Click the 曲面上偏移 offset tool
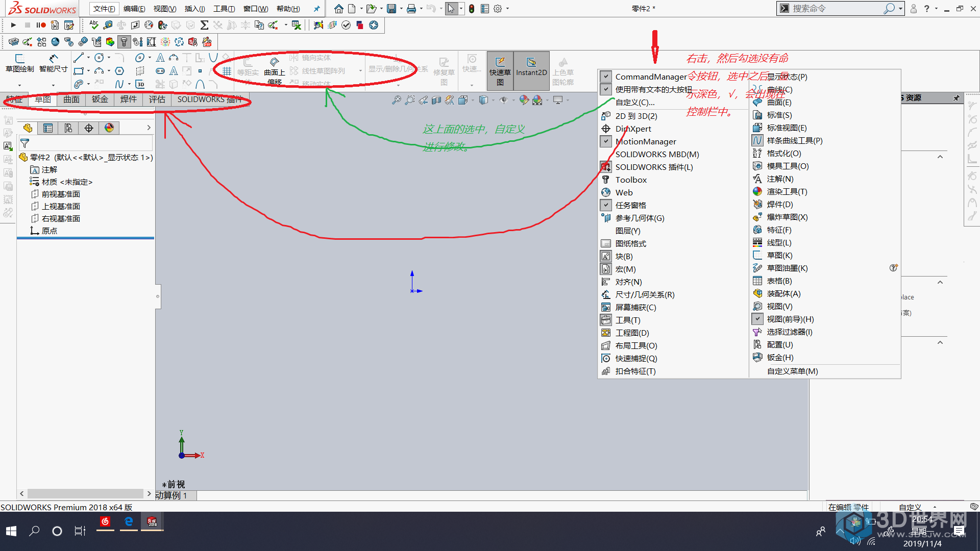 coord(274,71)
